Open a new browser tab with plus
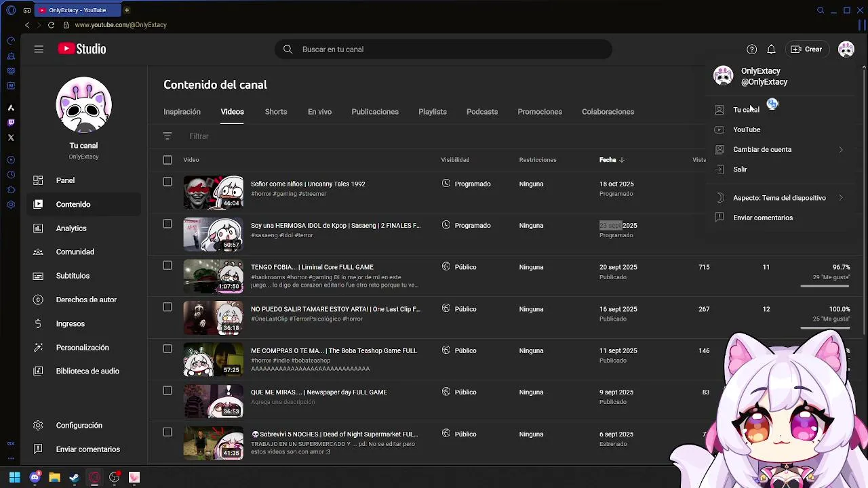Image resolution: width=868 pixels, height=488 pixels. click(127, 10)
